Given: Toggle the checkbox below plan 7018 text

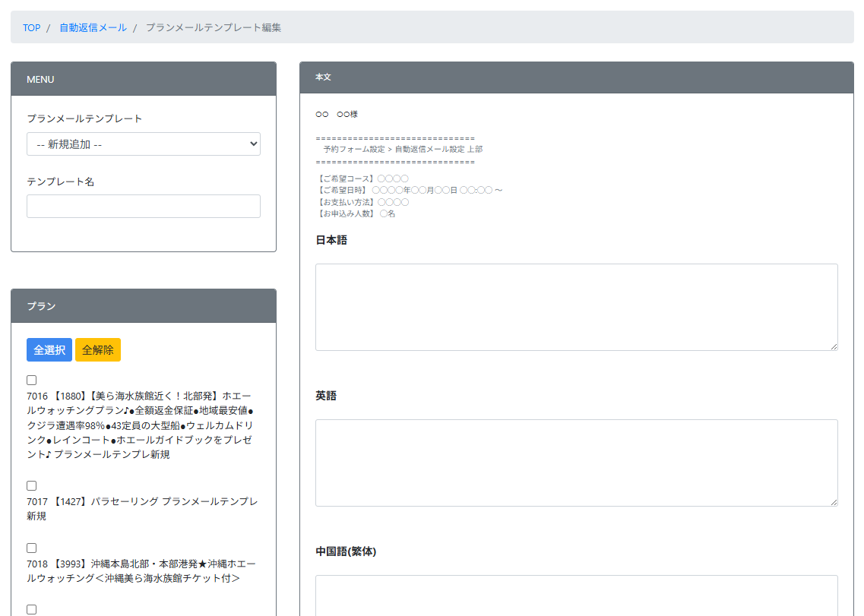Looking at the screenshot, I should [x=32, y=609].
